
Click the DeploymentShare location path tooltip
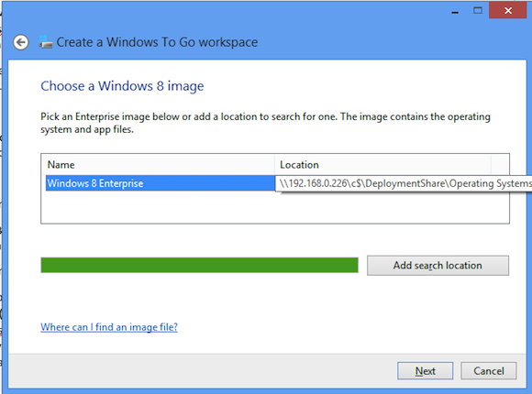[x=404, y=183]
